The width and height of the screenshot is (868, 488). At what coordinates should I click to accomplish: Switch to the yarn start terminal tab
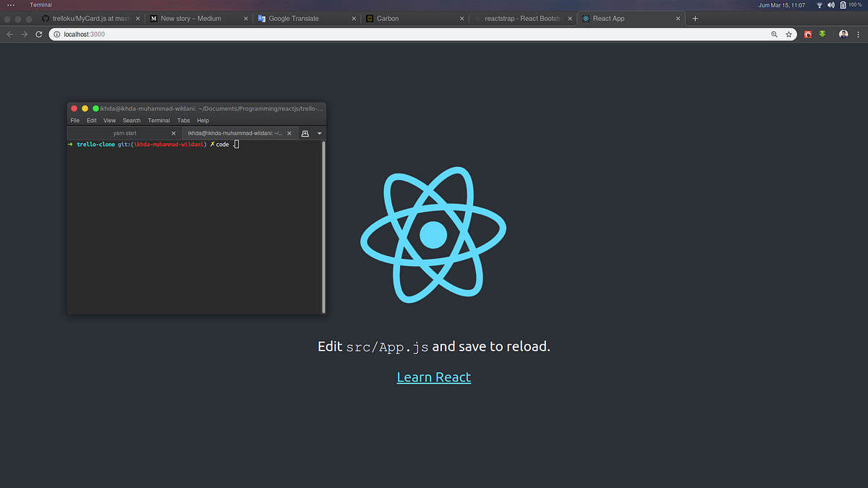pyautogui.click(x=124, y=133)
